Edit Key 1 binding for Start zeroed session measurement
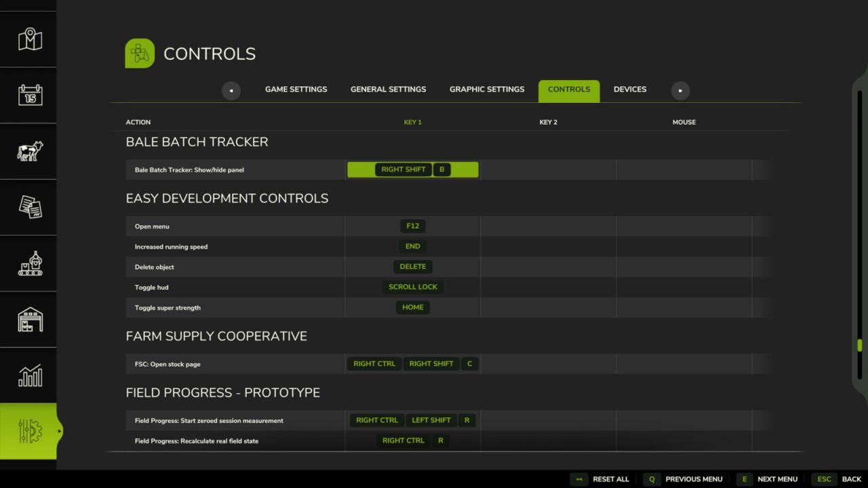 413,420
